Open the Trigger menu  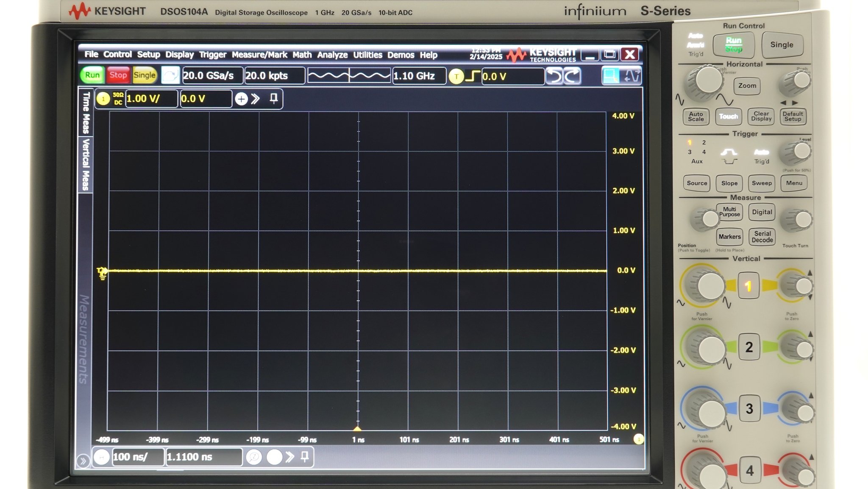click(213, 54)
